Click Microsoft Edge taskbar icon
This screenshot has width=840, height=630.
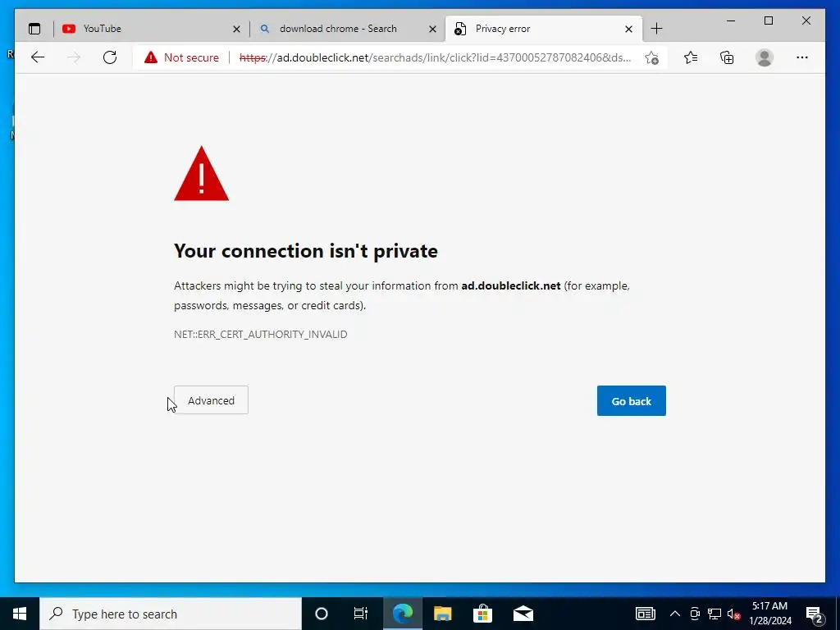402,614
